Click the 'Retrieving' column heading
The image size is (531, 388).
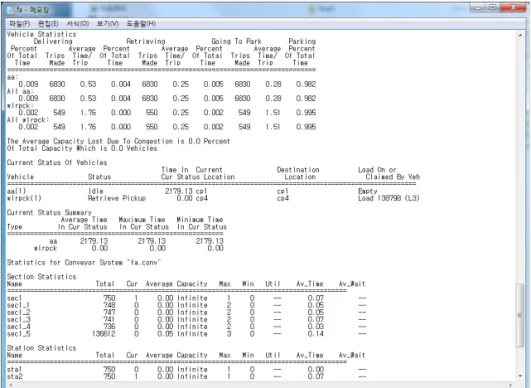click(146, 41)
